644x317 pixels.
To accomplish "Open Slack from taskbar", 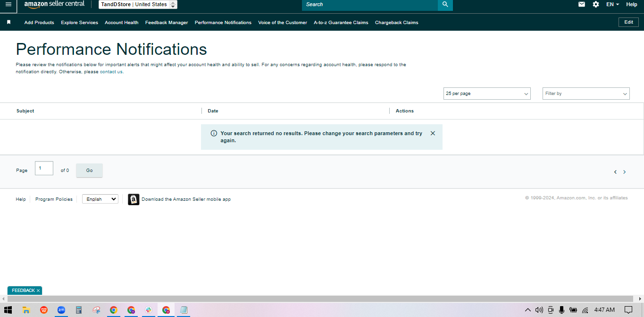I will (x=149, y=310).
